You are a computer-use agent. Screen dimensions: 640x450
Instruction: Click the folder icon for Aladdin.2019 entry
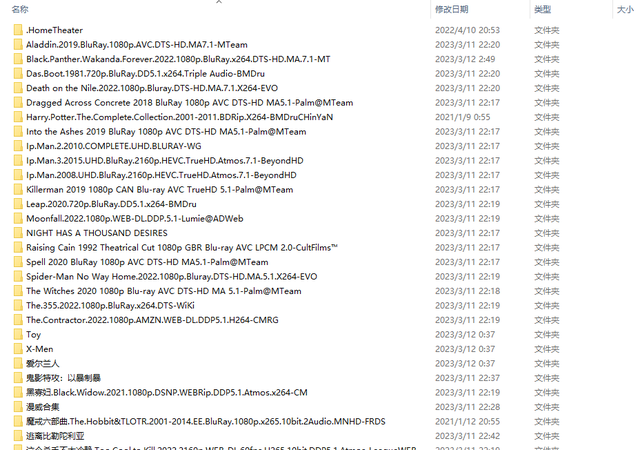18,45
